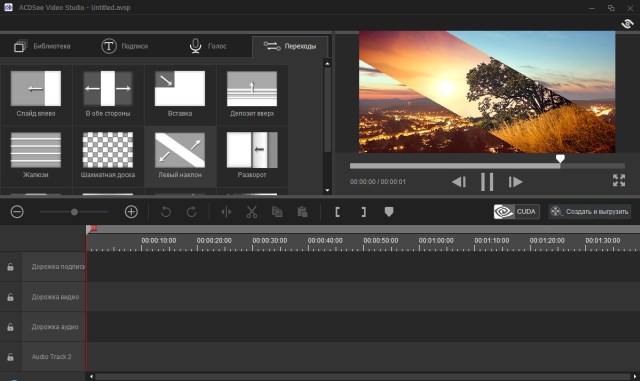
Task: Open the Подписи tab
Action: [124, 46]
